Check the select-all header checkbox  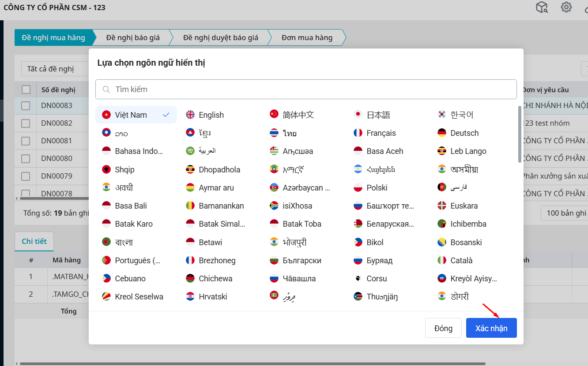[26, 90]
